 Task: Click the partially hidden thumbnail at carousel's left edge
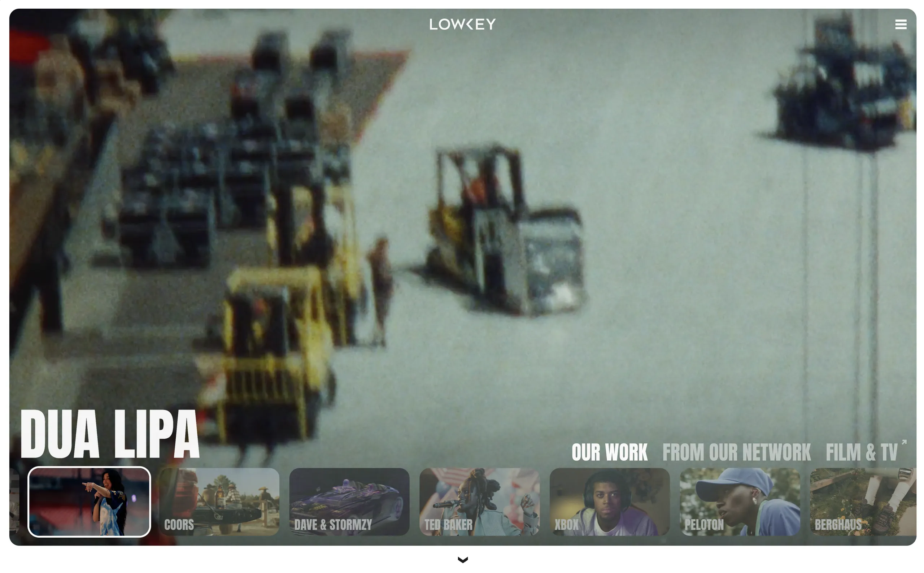[14, 502]
